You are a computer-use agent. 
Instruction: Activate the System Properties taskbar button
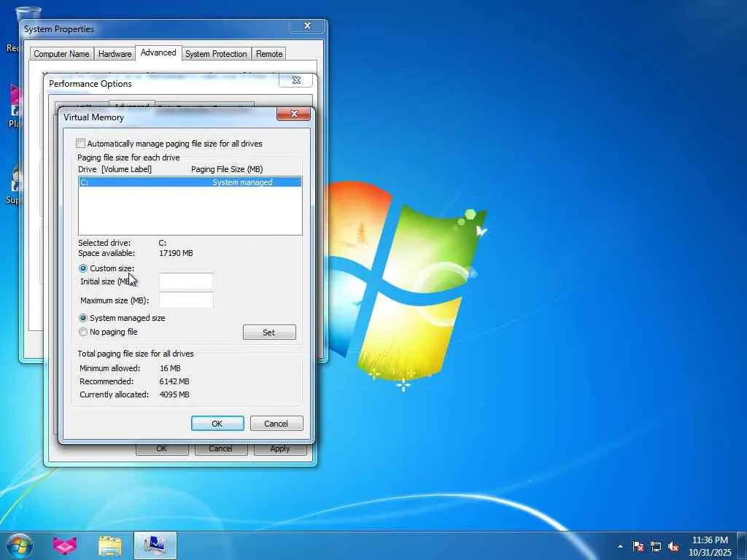coord(155,545)
